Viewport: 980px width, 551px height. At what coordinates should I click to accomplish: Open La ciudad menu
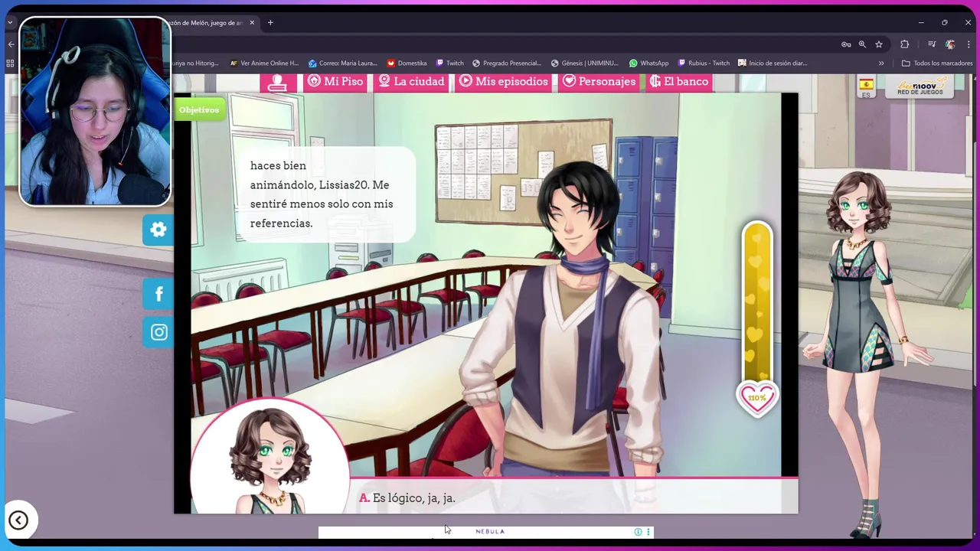(x=411, y=81)
